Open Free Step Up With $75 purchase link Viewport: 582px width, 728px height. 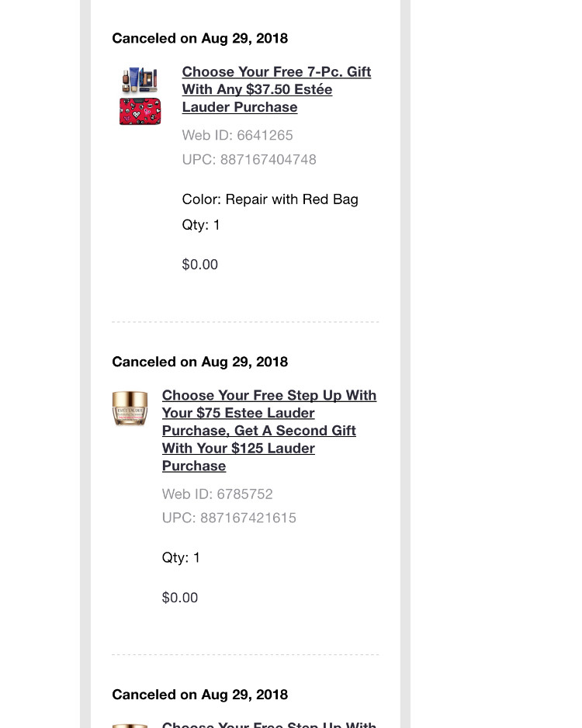[269, 431]
